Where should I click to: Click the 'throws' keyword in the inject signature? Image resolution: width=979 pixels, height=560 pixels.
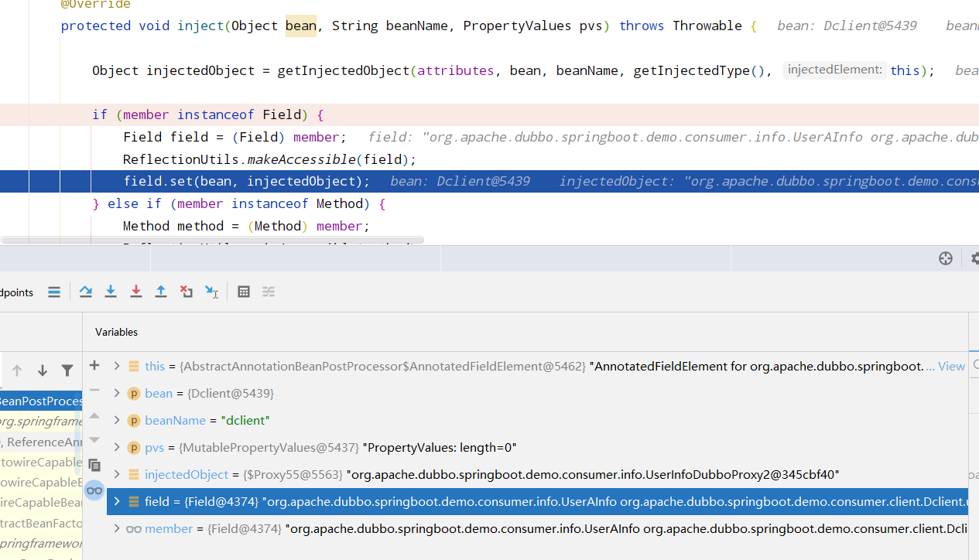tap(642, 26)
